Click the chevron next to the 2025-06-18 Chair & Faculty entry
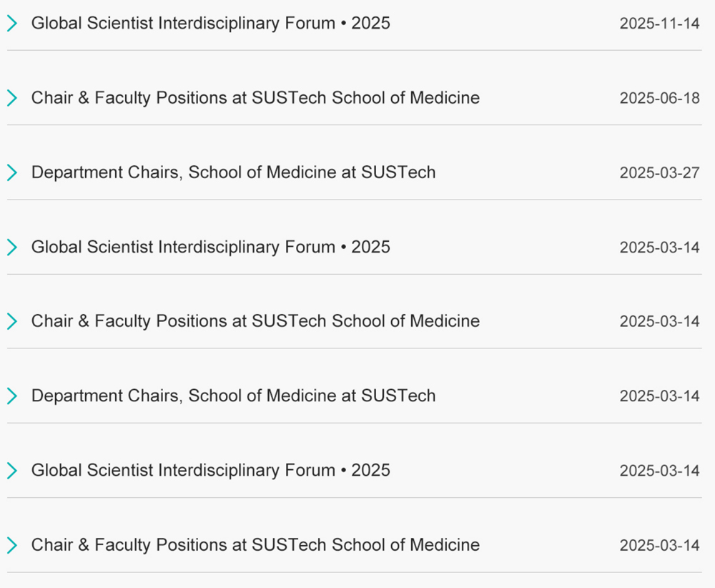The image size is (715, 588). tap(12, 98)
